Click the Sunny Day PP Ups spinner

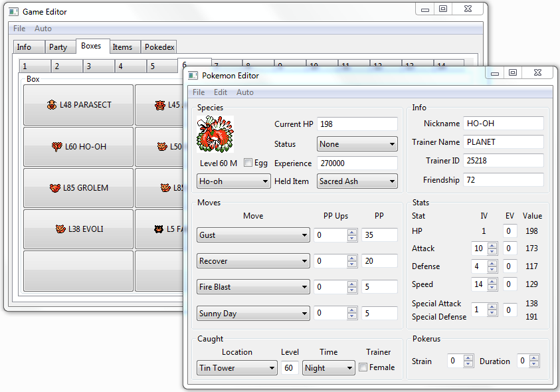335,313
